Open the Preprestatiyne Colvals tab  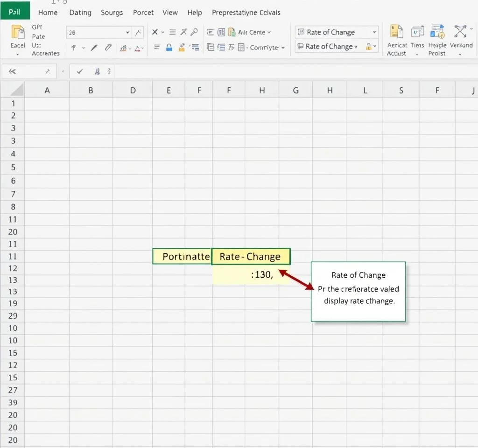(x=246, y=13)
